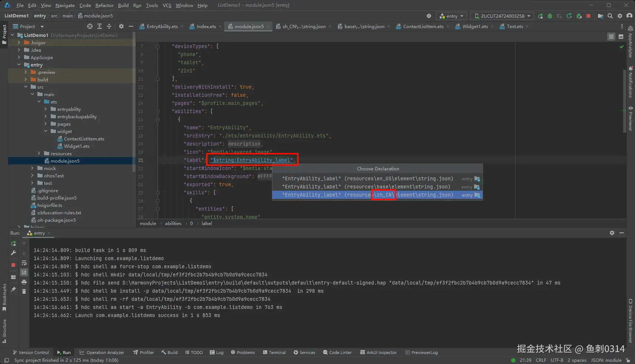The image size is (635, 364).
Task: Toggle soft-wrap in Run console
Action: pyautogui.click(x=24, y=263)
